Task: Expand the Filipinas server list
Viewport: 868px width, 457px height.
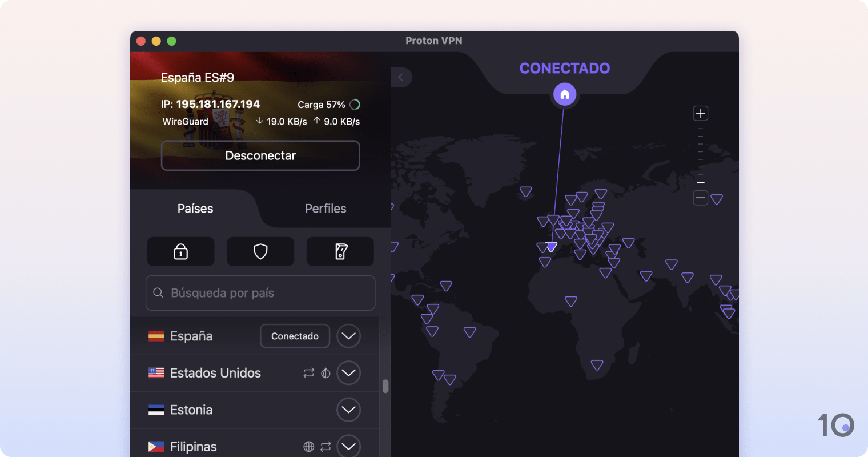Action: point(348,446)
